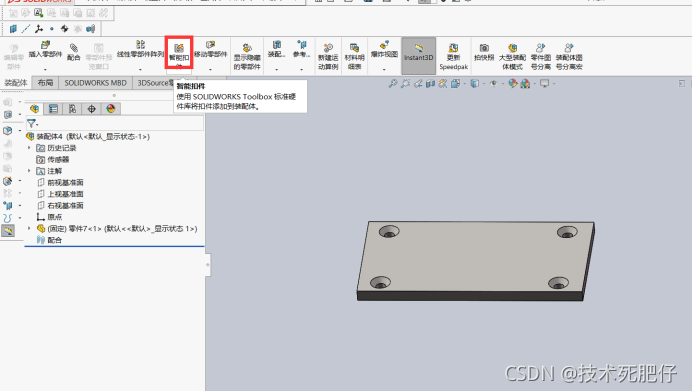This screenshot has width=693, height=392.
Task: Open the ConfigurationManager tab
Action: [72, 109]
